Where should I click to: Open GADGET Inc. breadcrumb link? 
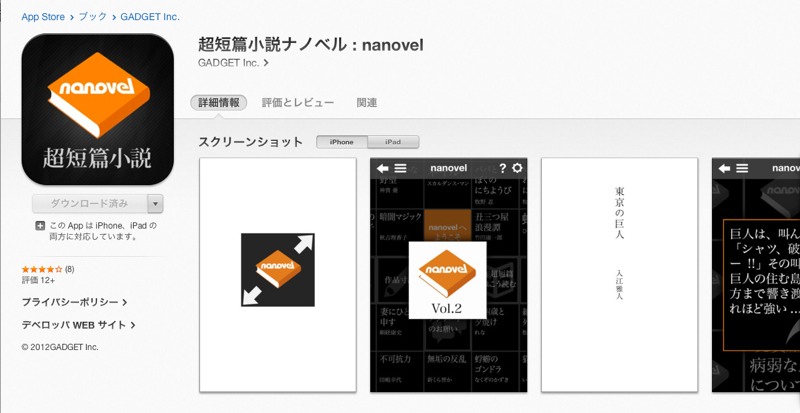pyautogui.click(x=150, y=17)
